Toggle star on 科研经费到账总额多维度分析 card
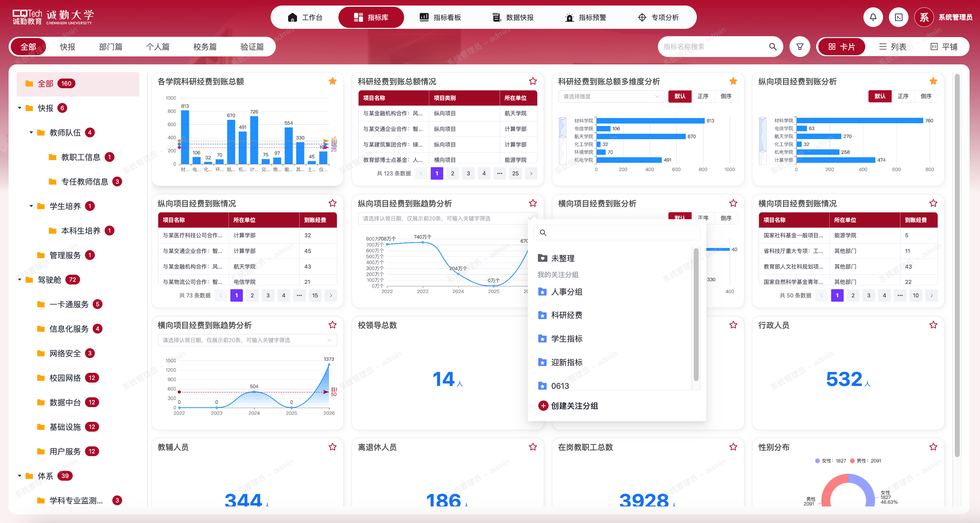Viewport: 980px width, 523px height. tap(733, 81)
